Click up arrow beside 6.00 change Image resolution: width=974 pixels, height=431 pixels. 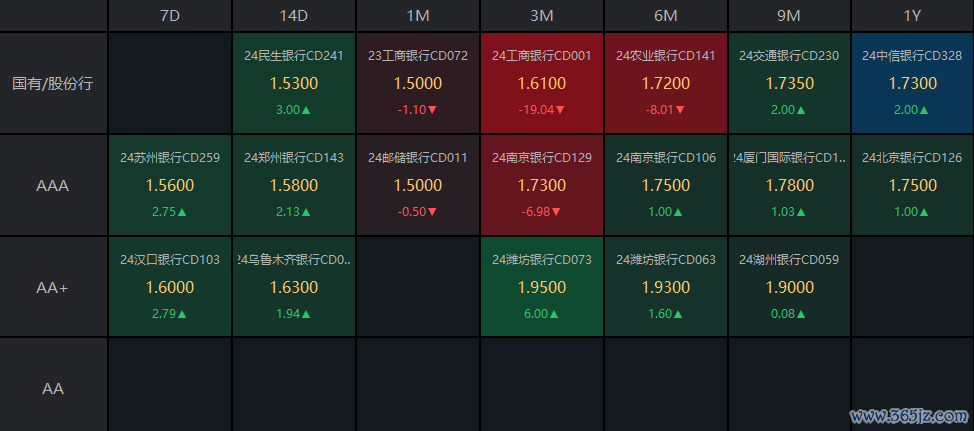pos(556,314)
